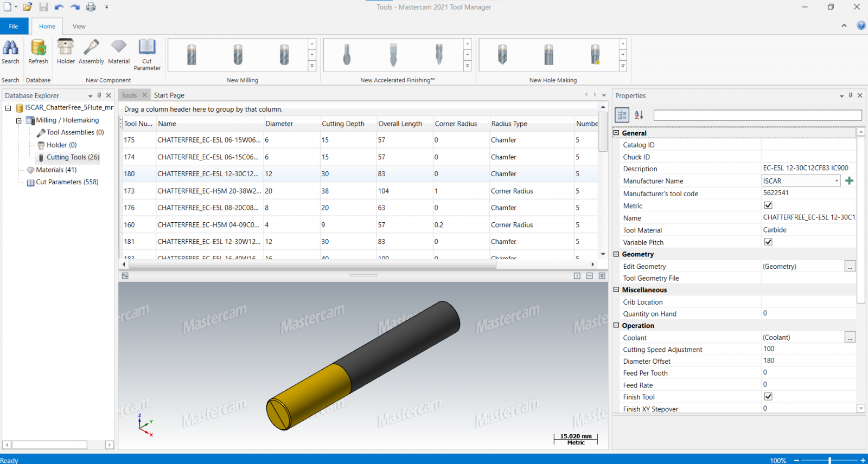Screen dimensions: 868x464
Task: Collapse the General property section
Action: pyautogui.click(x=616, y=132)
